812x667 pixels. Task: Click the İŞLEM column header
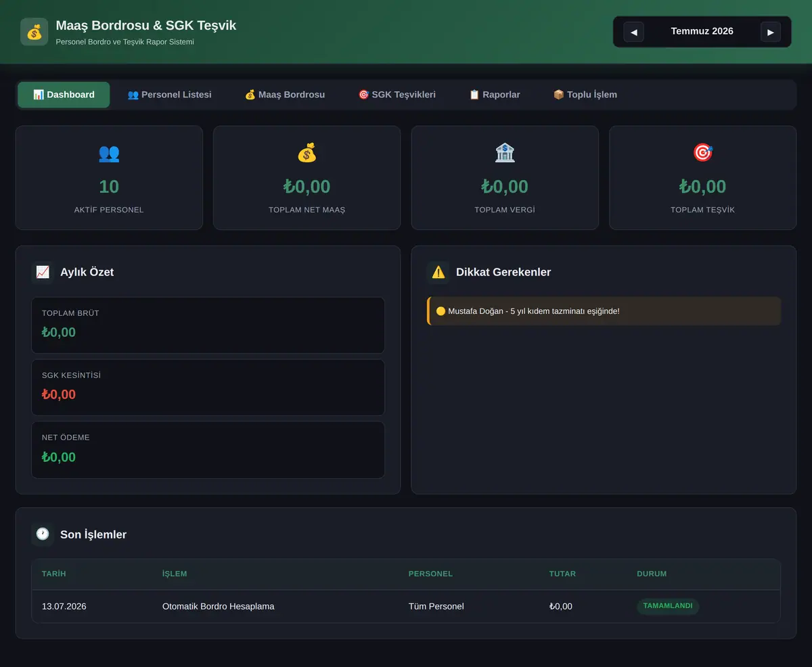pos(175,574)
